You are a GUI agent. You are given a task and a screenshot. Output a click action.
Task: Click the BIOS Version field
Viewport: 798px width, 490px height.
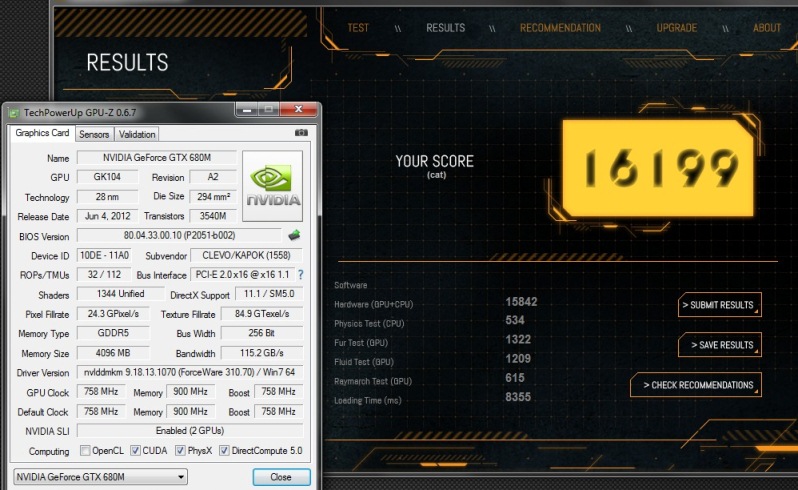tap(179, 236)
